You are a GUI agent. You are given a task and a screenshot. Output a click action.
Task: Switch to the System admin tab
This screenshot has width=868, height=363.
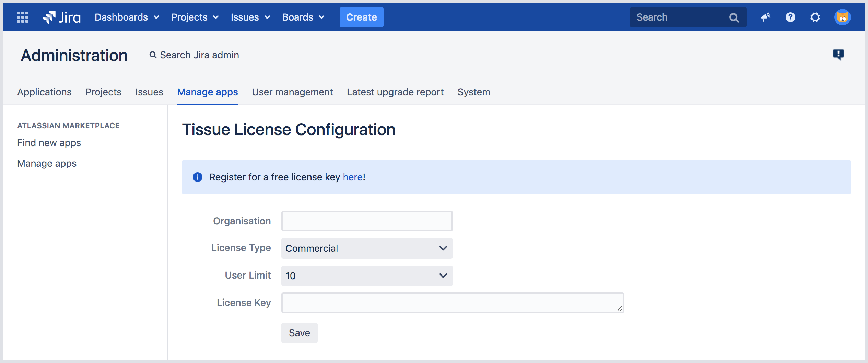474,92
